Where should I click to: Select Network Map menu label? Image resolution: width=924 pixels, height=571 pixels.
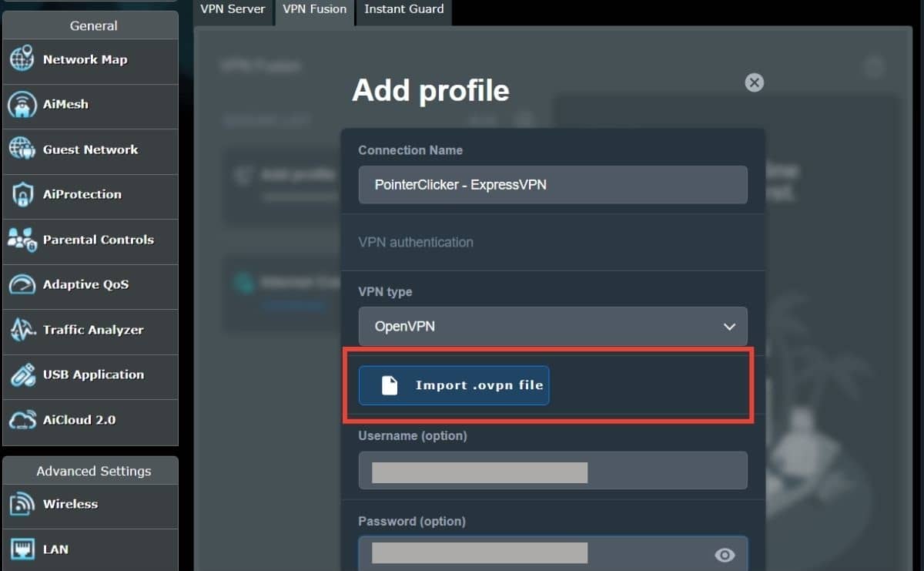(x=85, y=59)
